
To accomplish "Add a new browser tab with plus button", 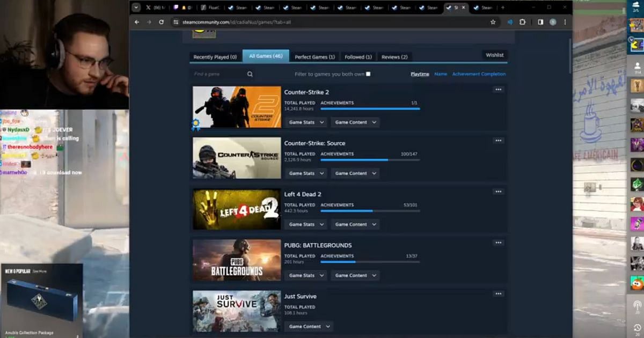I will [503, 8].
